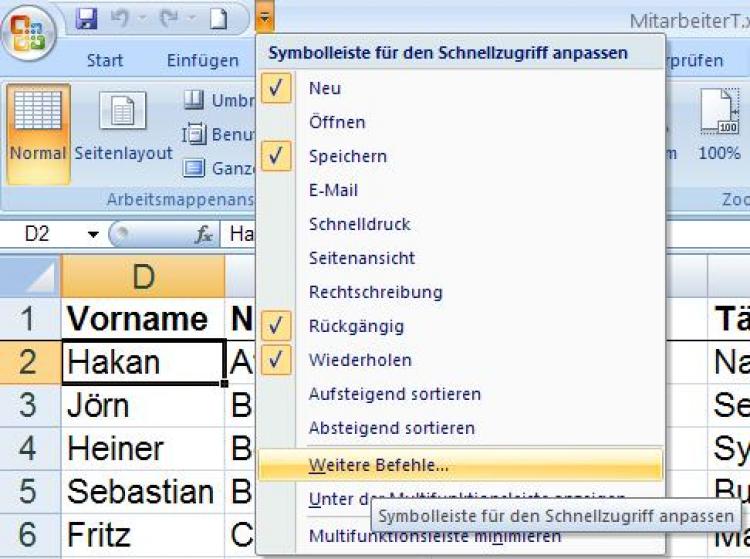This screenshot has width=750, height=559.
Task: Uncheck the Neu option in menu
Action: tap(277, 88)
